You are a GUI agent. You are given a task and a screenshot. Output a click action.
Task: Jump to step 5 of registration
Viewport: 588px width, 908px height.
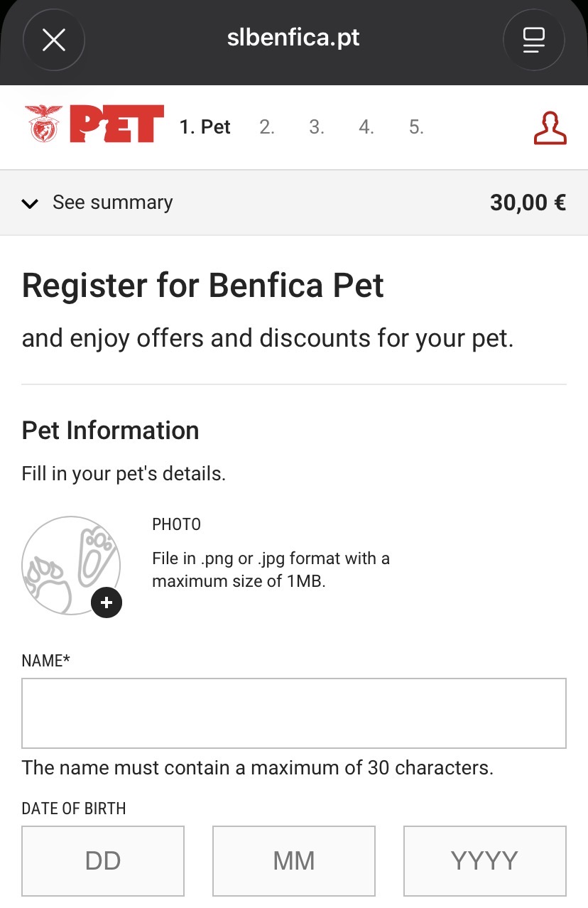pos(416,127)
